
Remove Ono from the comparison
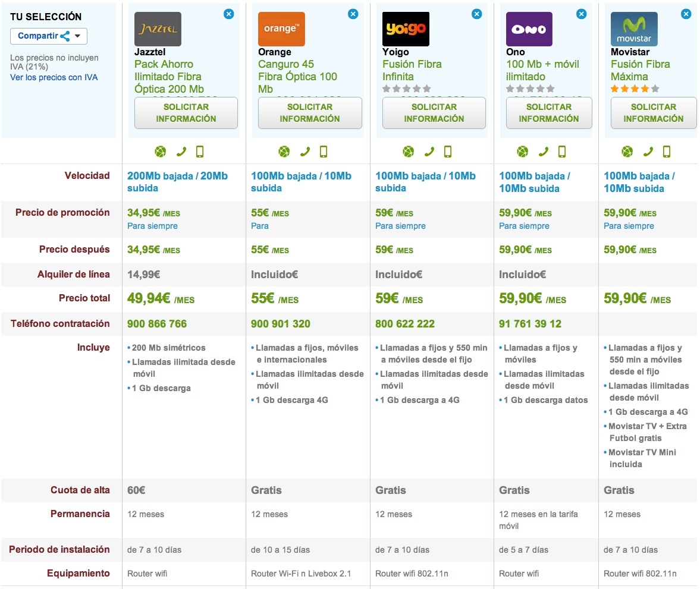point(581,14)
